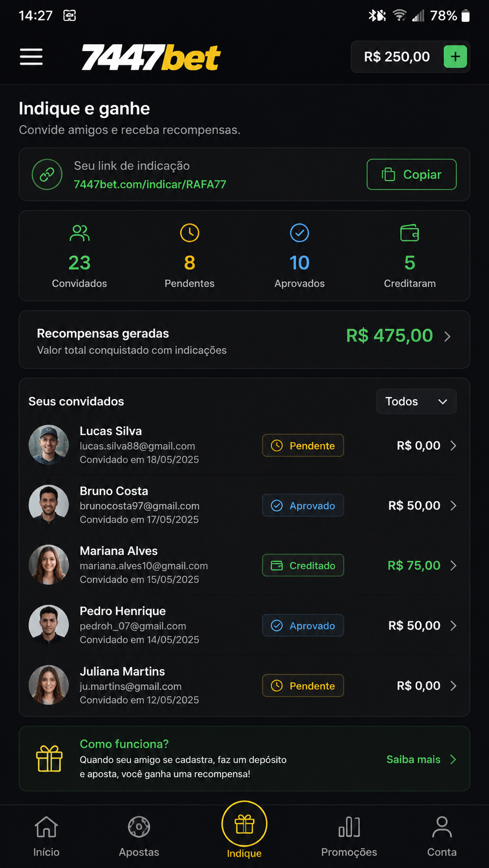Tap the 7447bet.com/indicar/RAFA77 referral link

150,184
